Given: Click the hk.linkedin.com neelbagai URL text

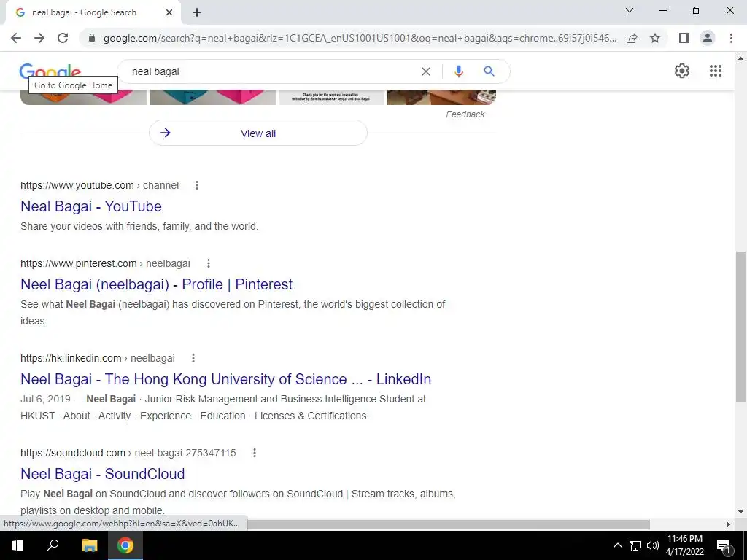Looking at the screenshot, I should (x=98, y=358).
